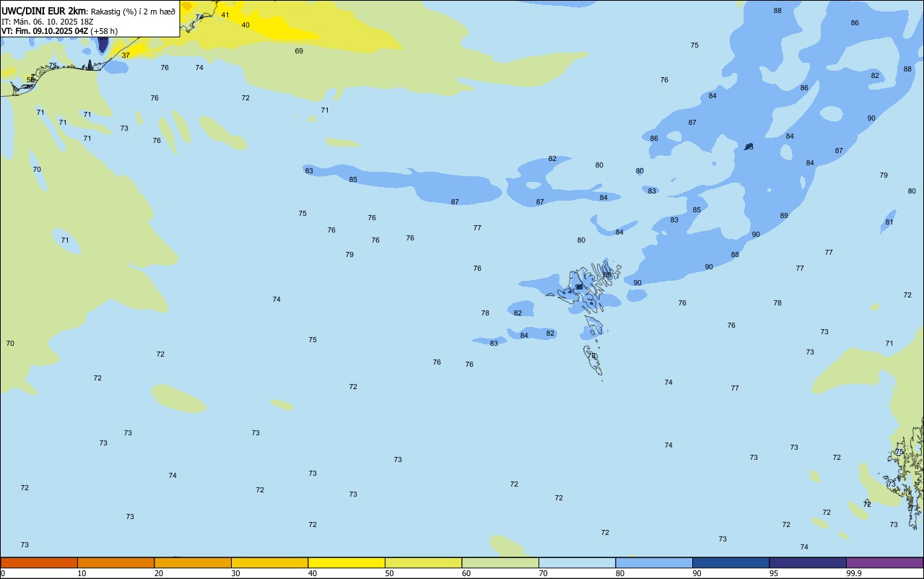
Task: Click the pale yellow 50–60 legend swatch
Action: pos(423,562)
